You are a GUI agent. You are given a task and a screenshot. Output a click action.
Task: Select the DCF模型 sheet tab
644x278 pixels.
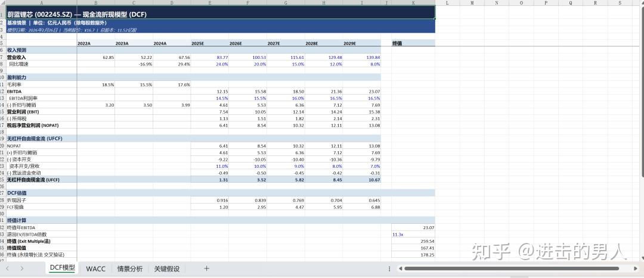point(63,268)
